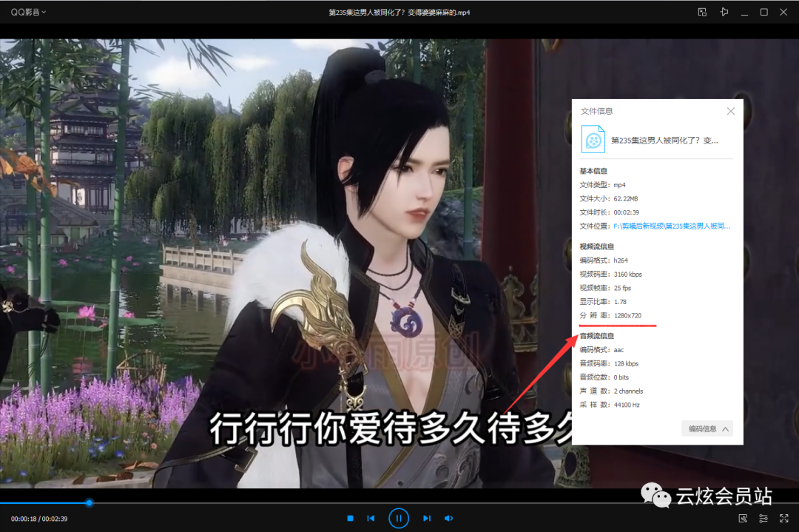The height and width of the screenshot is (532, 799).
Task: Select the 显示比率: 1.78 row
Action: (604, 302)
